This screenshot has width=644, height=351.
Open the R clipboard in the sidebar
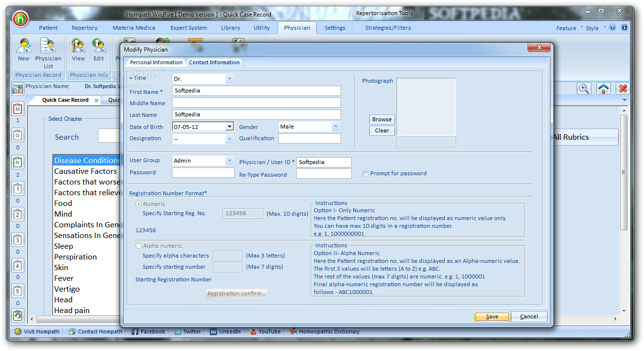(x=18, y=161)
